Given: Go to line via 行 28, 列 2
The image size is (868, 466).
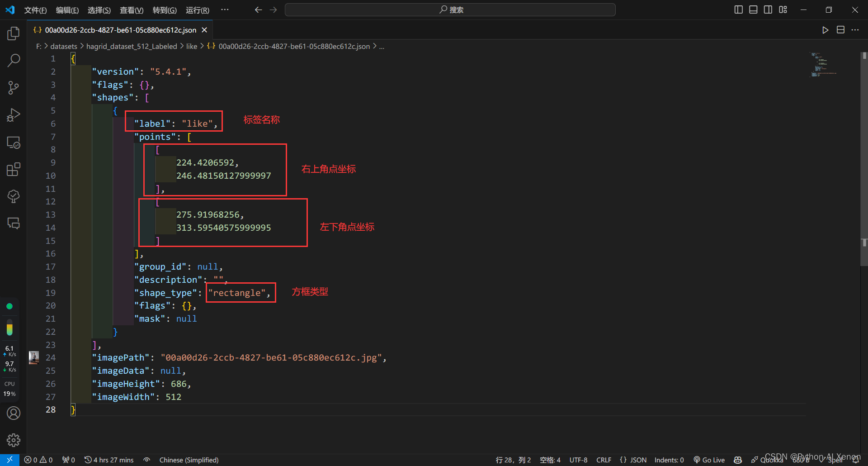Looking at the screenshot, I should [x=513, y=460].
